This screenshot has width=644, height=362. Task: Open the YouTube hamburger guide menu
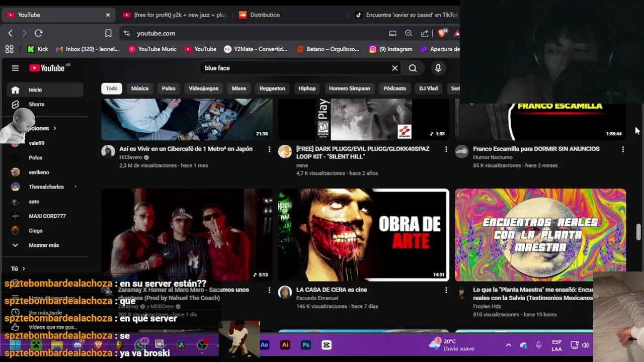[15, 68]
